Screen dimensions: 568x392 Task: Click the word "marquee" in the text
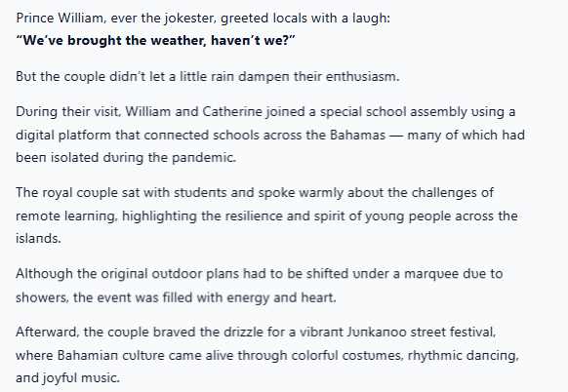(426, 274)
